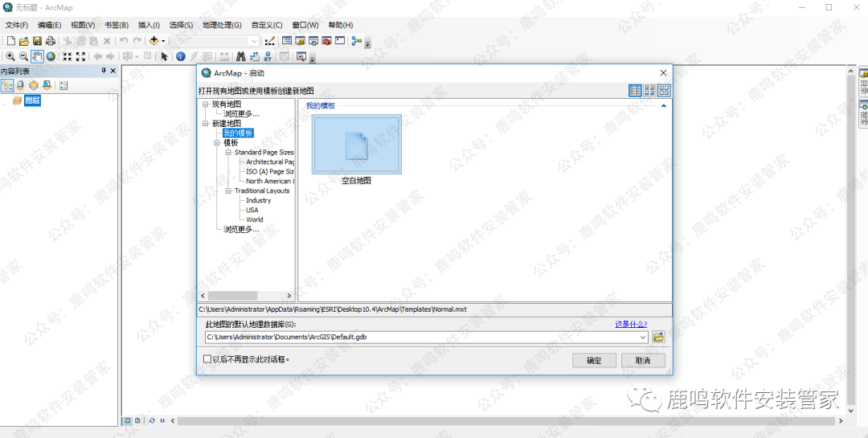Switch template view to medium icons
This screenshot has width=868, height=438.
(650, 90)
